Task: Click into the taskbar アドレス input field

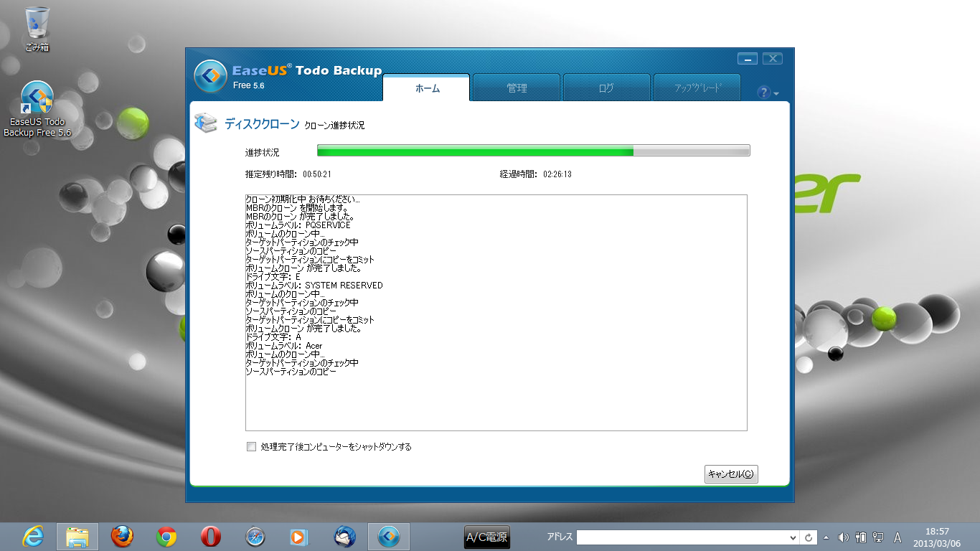Action: click(x=682, y=537)
